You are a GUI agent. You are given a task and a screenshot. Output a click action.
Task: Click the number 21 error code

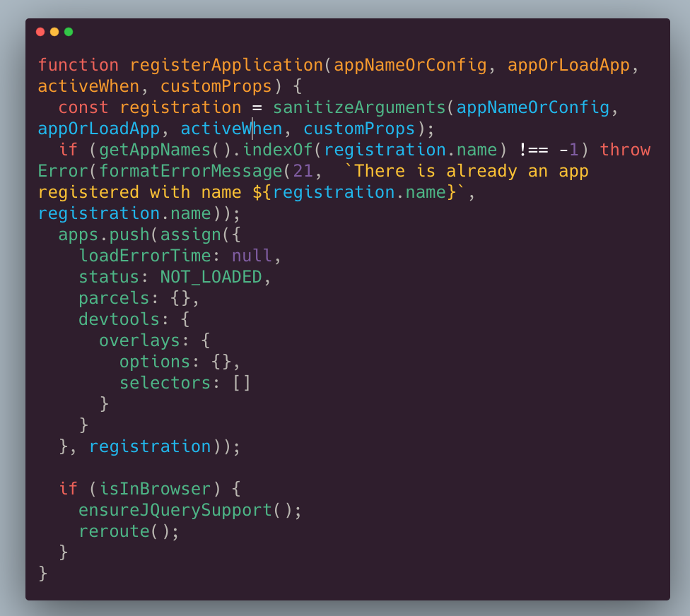[303, 171]
